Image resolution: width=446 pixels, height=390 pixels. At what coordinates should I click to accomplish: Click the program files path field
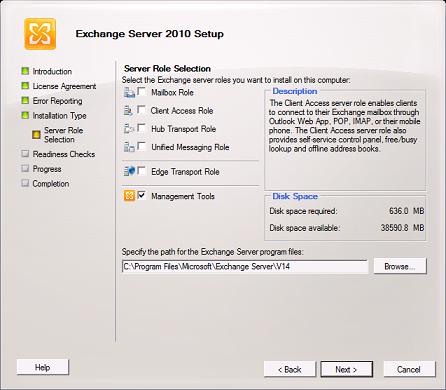pyautogui.click(x=245, y=267)
